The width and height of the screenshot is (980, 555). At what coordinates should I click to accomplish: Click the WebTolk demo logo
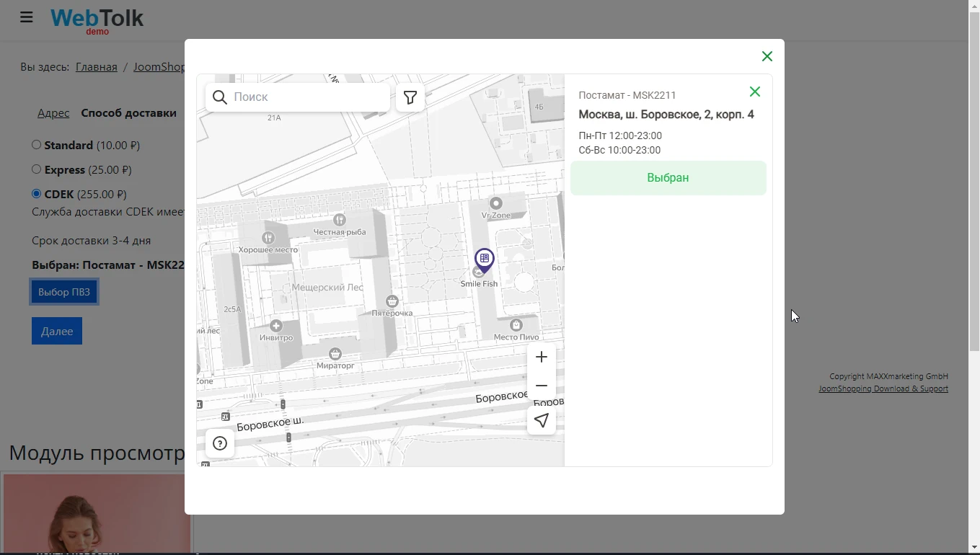(97, 20)
